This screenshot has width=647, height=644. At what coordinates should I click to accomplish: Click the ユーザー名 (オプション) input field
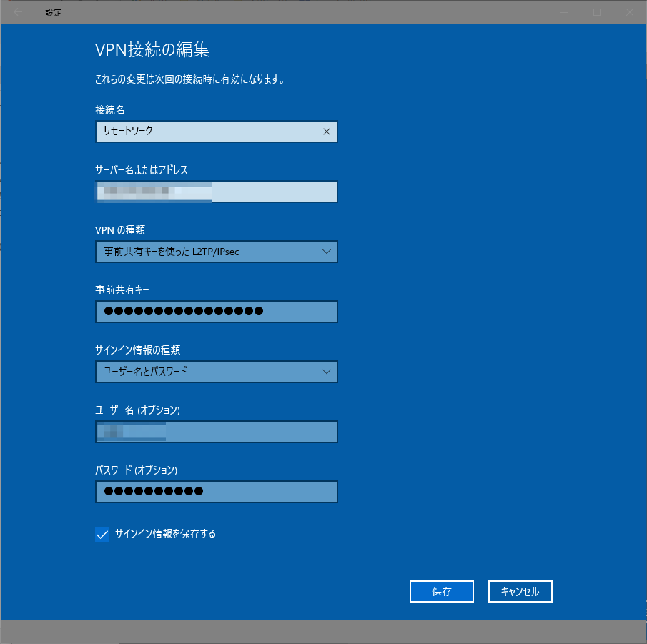pyautogui.click(x=216, y=432)
